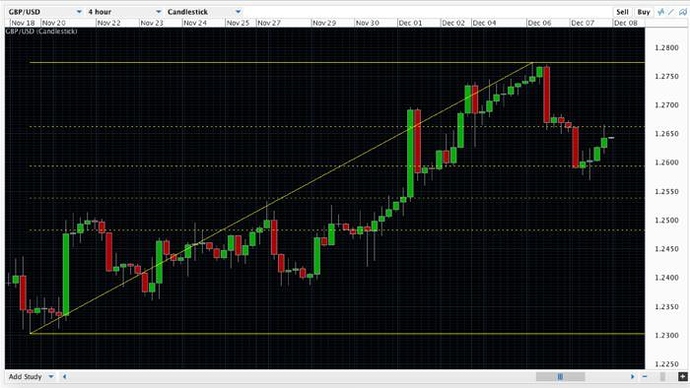Click the Dec 04 date label
Image resolution: width=690 pixels, height=388 pixels.
click(x=484, y=23)
